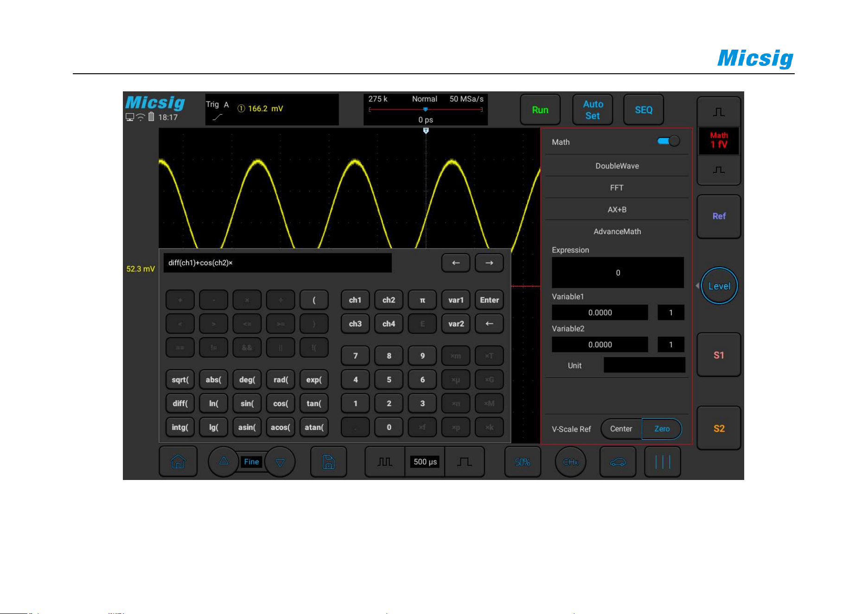Tap the exp( function key
Image resolution: width=868 pixels, height=614 pixels.
pos(314,379)
